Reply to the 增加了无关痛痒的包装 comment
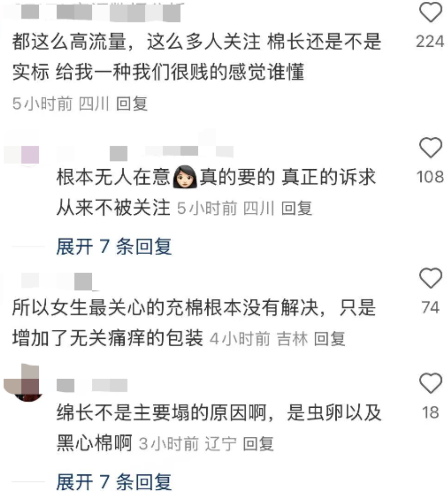This screenshot has height=494, width=448. pos(330,339)
